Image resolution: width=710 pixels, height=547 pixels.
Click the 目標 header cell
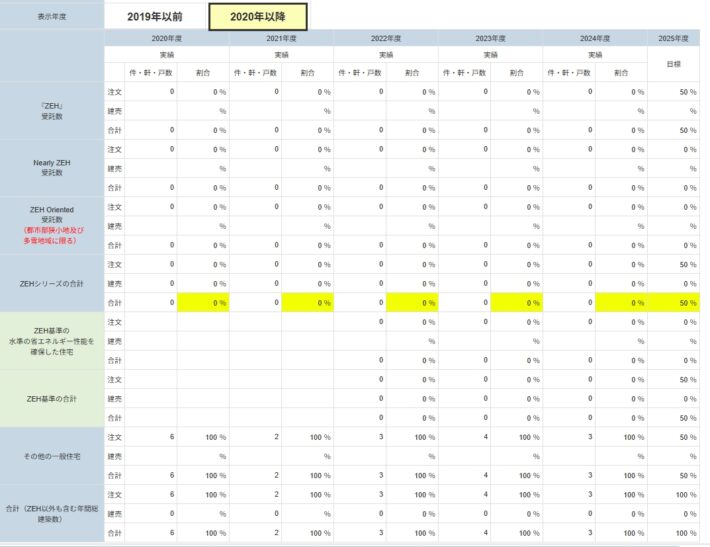pyautogui.click(x=673, y=63)
